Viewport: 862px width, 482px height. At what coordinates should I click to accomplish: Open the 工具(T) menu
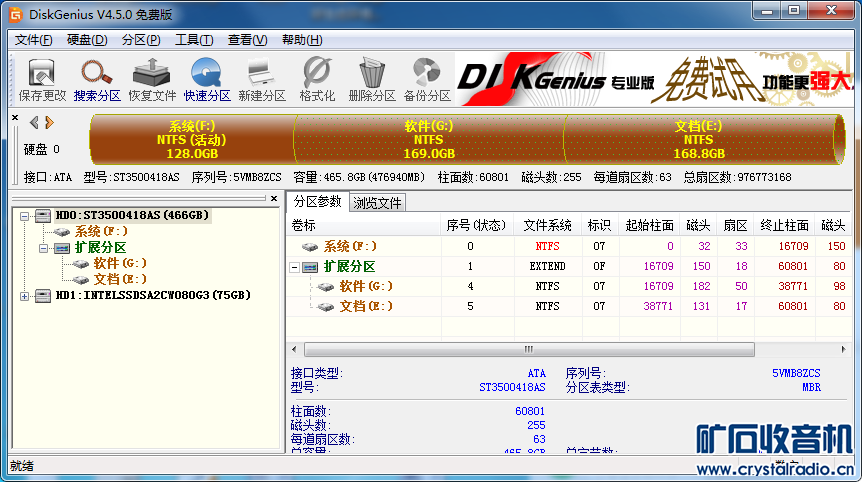click(194, 40)
